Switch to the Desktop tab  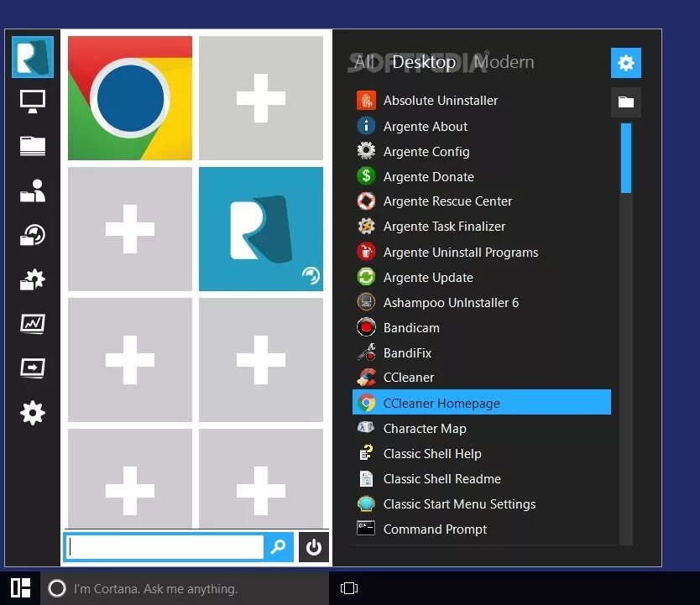click(424, 62)
